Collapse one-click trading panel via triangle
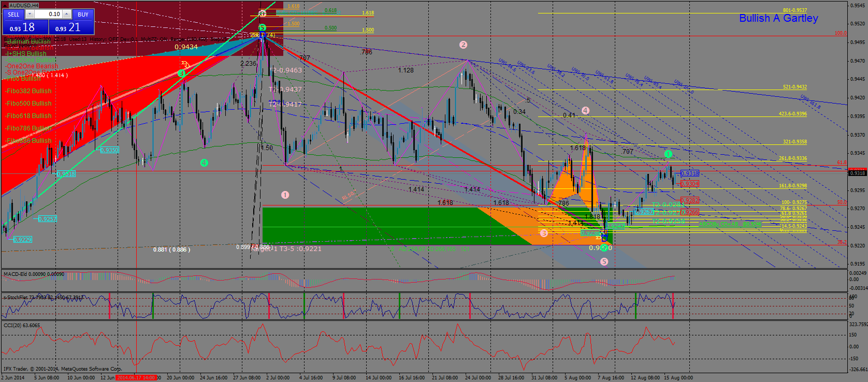This screenshot has width=868, height=382. click(x=6, y=6)
